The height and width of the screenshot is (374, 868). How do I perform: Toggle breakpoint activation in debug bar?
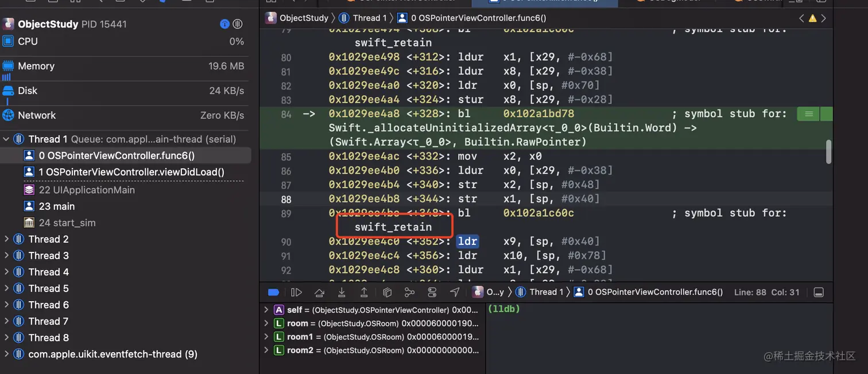274,292
